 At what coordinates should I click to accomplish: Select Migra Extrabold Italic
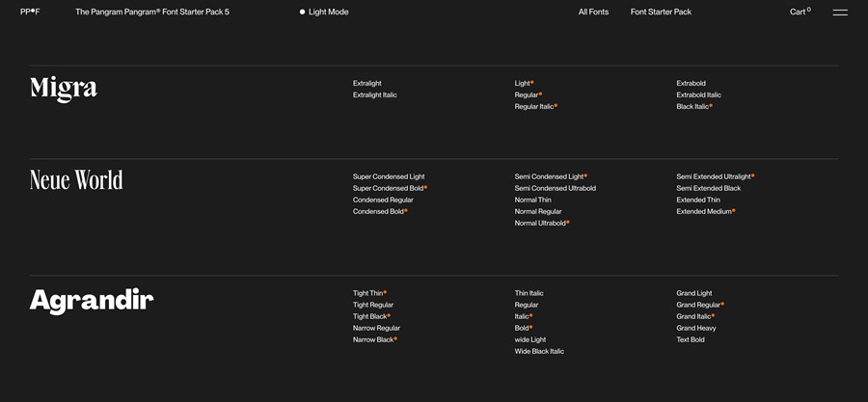click(698, 95)
